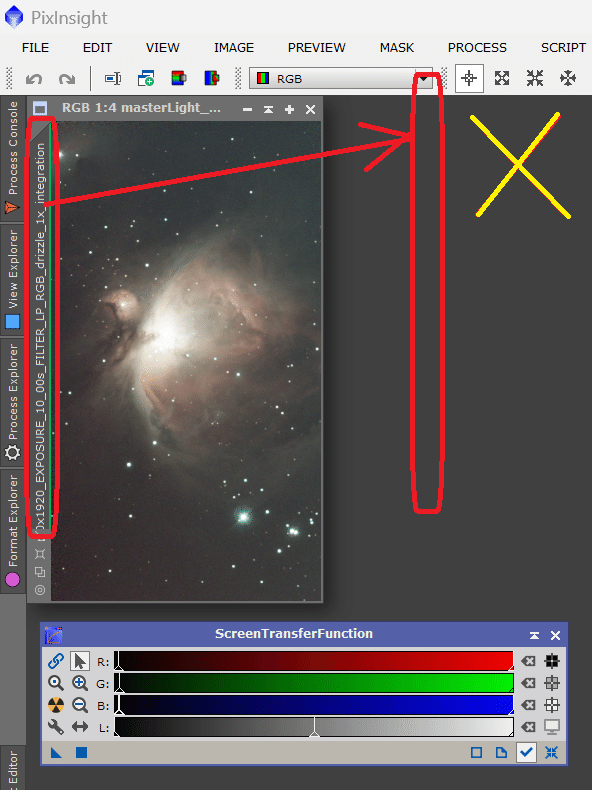Open the PREVIEW menu

click(x=316, y=48)
